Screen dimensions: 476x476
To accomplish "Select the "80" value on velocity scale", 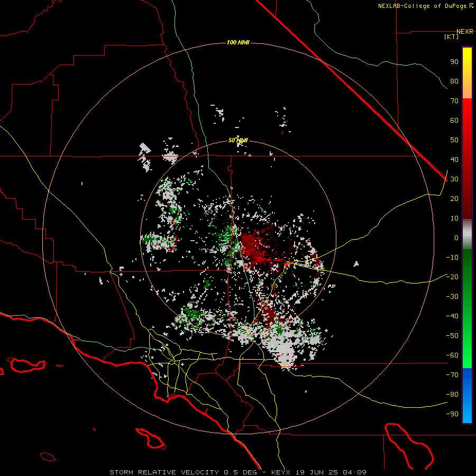I will [454, 81].
